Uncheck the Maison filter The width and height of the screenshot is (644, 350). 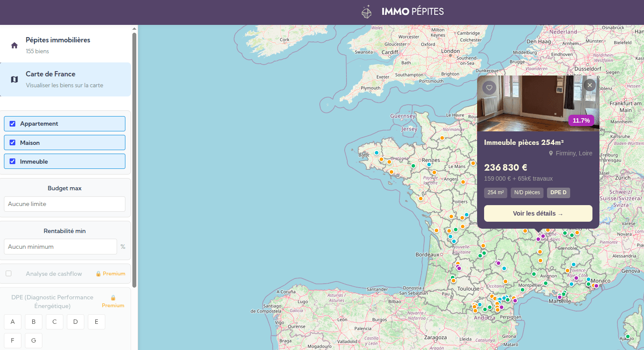tap(13, 142)
